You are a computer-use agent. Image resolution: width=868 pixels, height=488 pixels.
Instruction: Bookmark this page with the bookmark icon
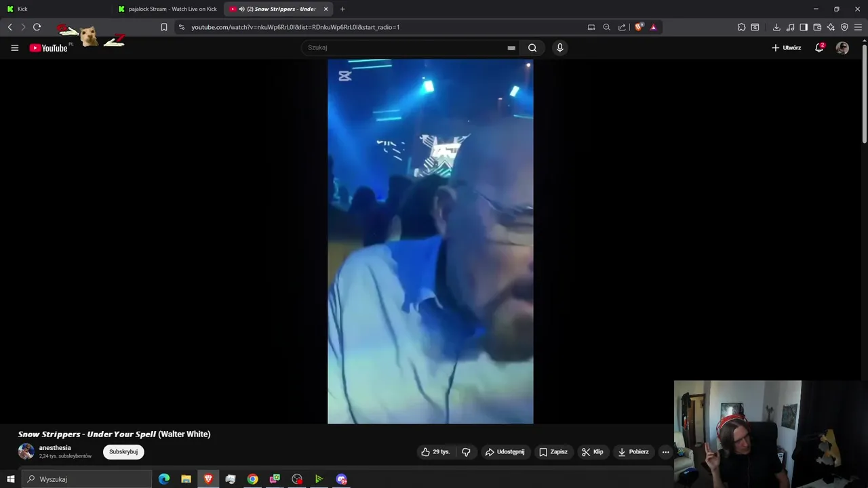click(164, 27)
